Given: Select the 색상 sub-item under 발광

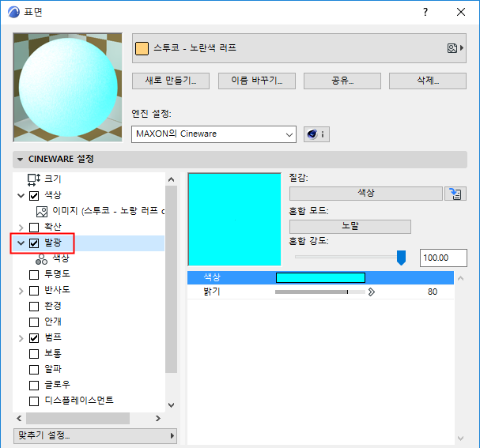Looking at the screenshot, I should (61, 258).
